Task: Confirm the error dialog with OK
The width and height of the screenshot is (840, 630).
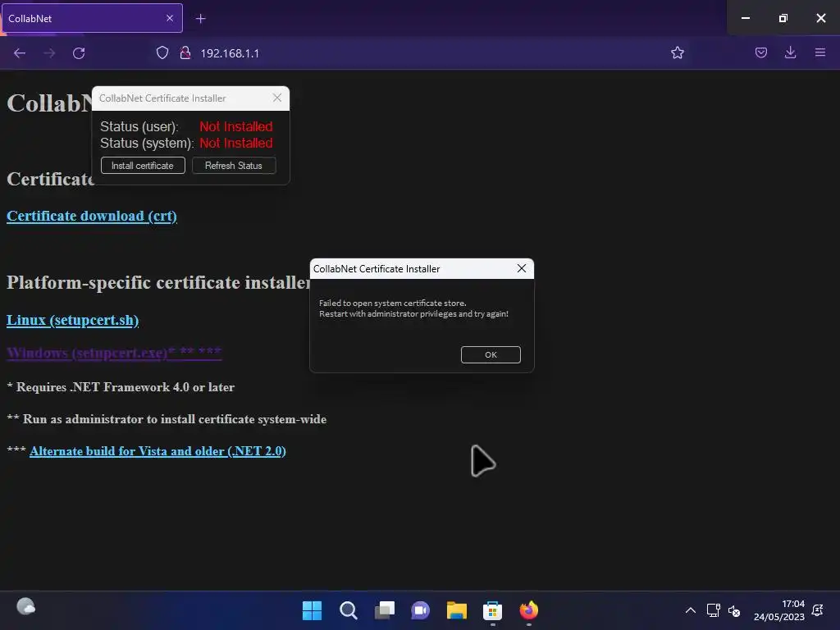Action: click(491, 354)
